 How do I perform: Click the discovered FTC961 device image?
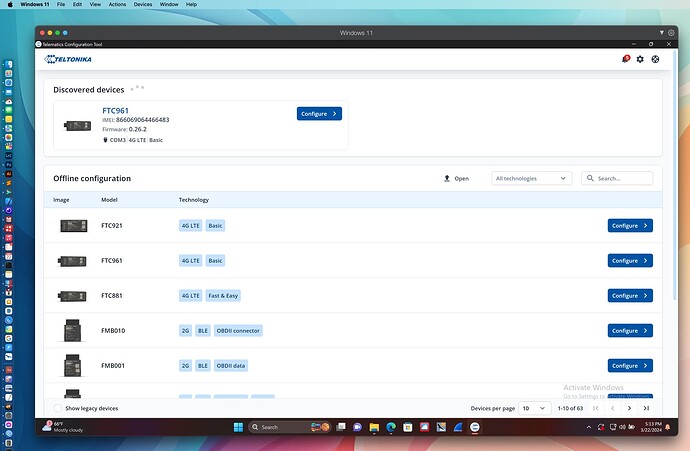[77, 126]
